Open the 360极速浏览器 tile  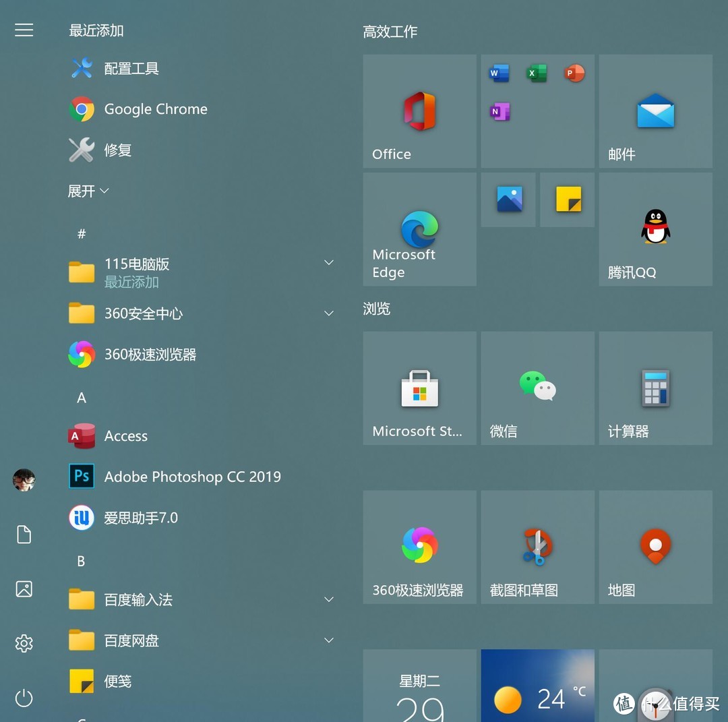coord(420,547)
